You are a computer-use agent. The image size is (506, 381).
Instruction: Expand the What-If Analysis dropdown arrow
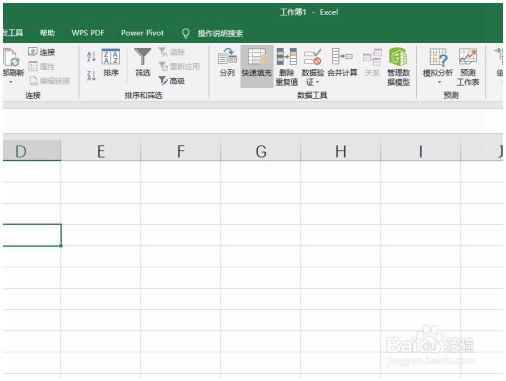coord(439,82)
